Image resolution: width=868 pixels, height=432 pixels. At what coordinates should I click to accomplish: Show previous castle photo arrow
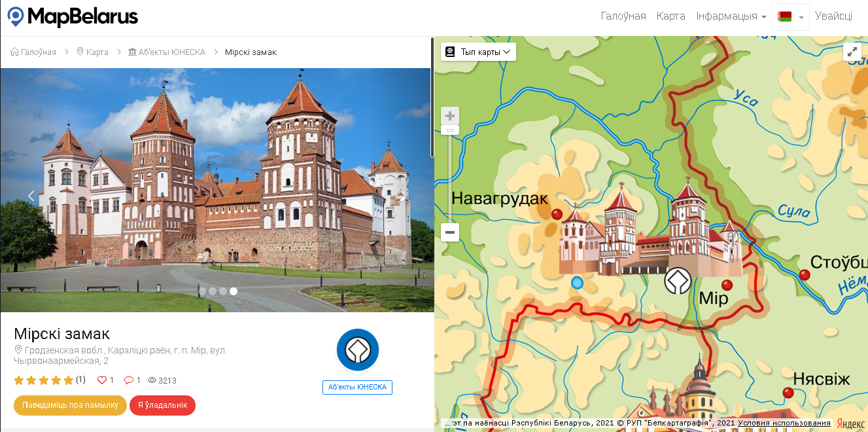point(31,196)
